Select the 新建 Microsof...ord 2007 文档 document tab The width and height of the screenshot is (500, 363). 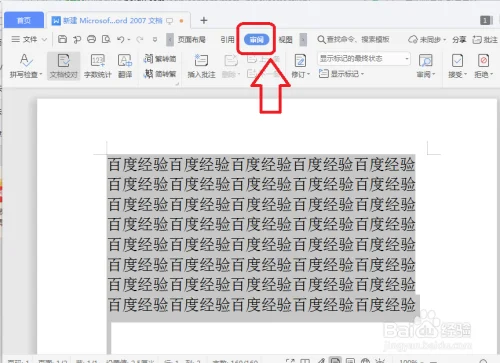click(113, 21)
